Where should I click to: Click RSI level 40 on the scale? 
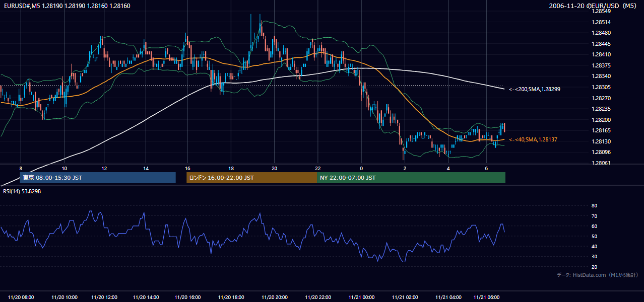pyautogui.click(x=594, y=247)
